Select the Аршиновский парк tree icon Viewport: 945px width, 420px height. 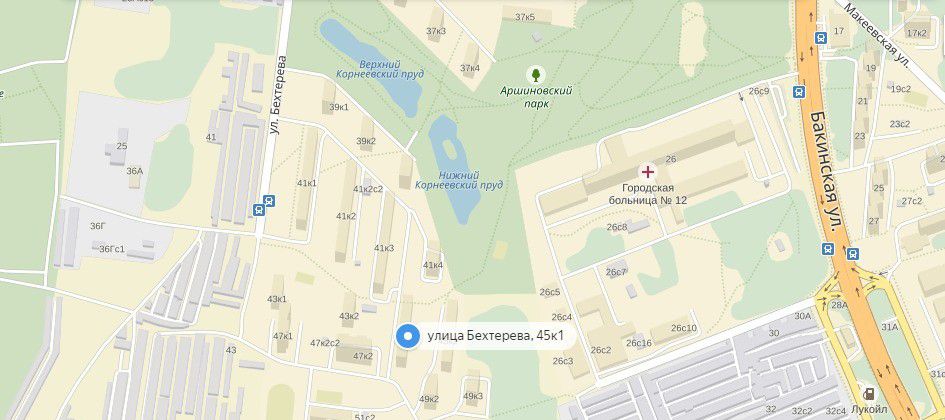click(535, 75)
